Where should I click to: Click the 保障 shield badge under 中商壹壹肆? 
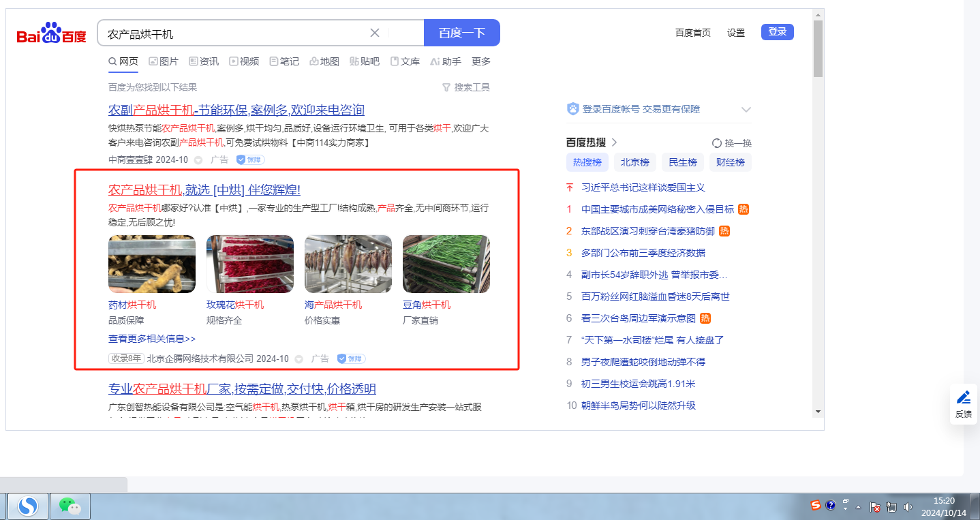(250, 159)
